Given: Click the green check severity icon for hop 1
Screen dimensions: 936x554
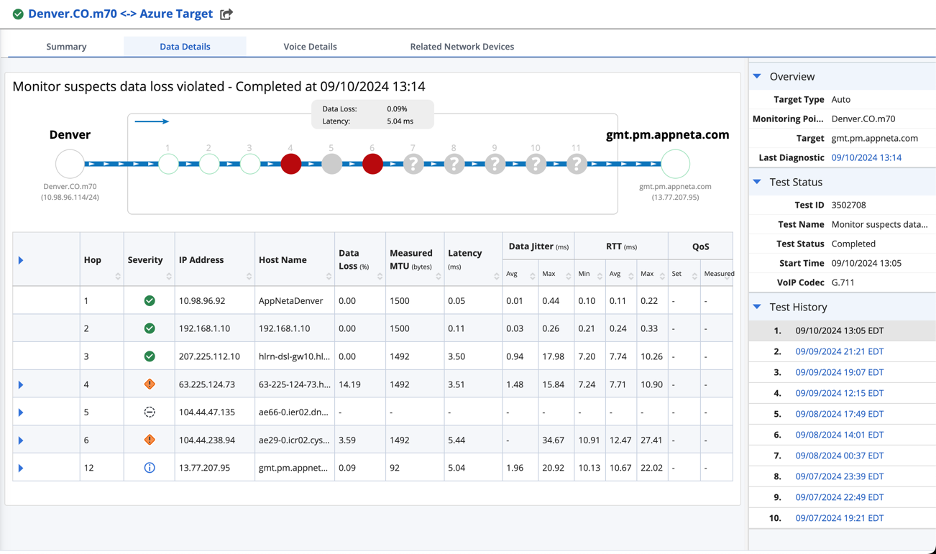Looking at the screenshot, I should point(149,300).
